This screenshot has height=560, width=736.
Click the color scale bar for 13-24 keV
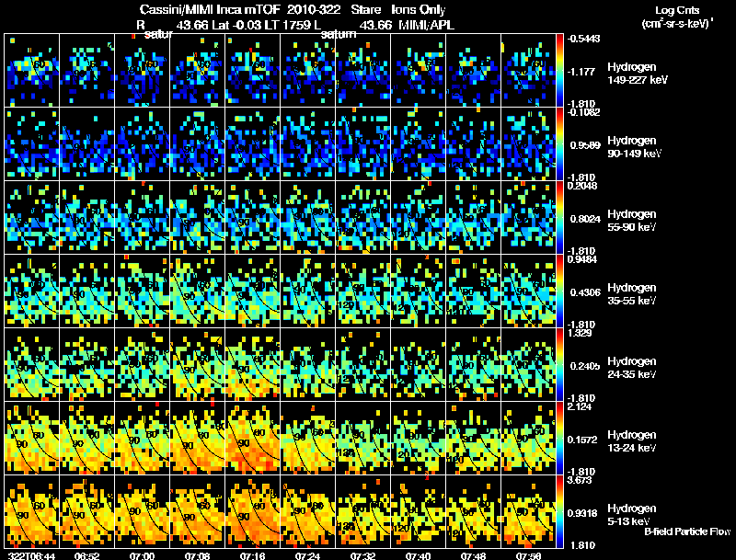coord(559,438)
